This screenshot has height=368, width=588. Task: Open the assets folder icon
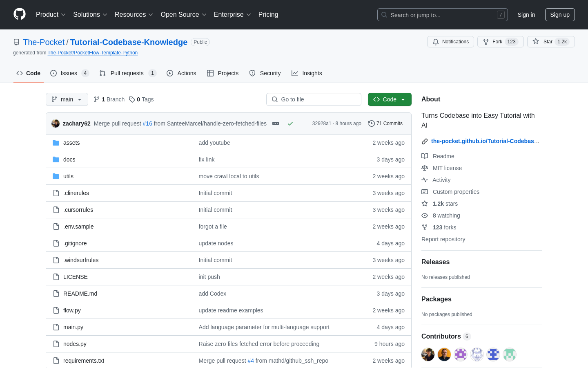pyautogui.click(x=56, y=143)
